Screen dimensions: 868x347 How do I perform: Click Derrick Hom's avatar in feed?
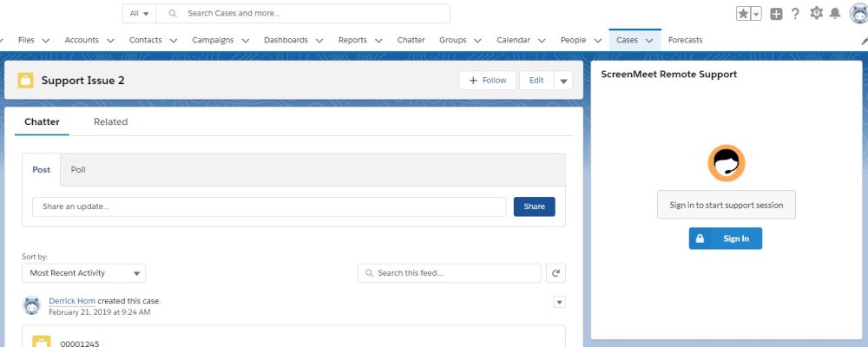click(x=31, y=305)
